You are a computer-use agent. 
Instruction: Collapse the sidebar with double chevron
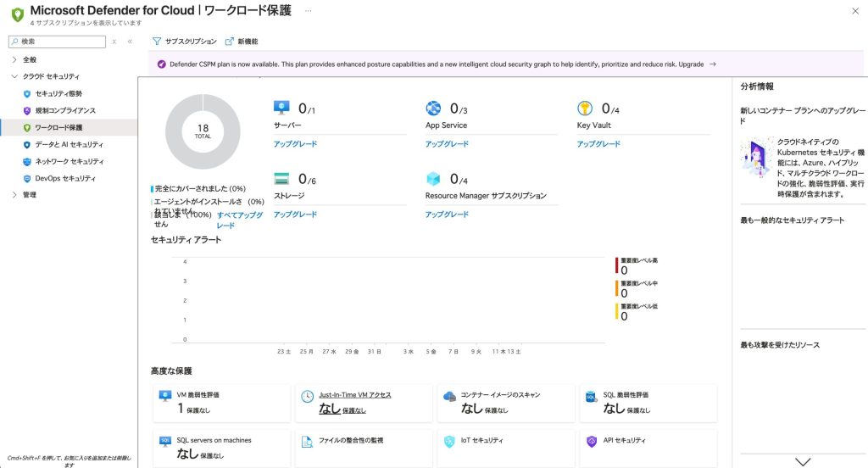click(x=130, y=42)
